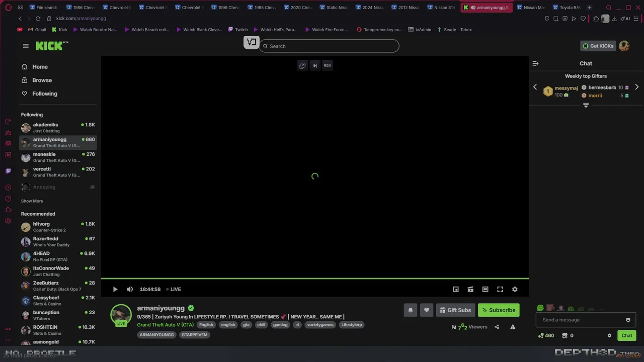This screenshot has height=362, width=644.
Task: Jump to LIVE in the player
Action: coord(174,289)
